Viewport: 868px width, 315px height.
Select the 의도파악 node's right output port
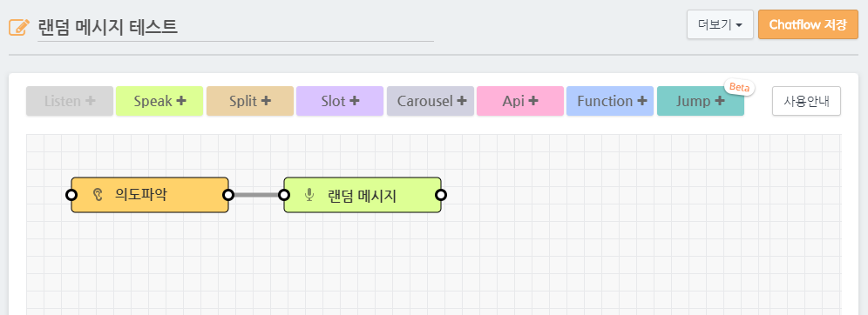pos(228,195)
